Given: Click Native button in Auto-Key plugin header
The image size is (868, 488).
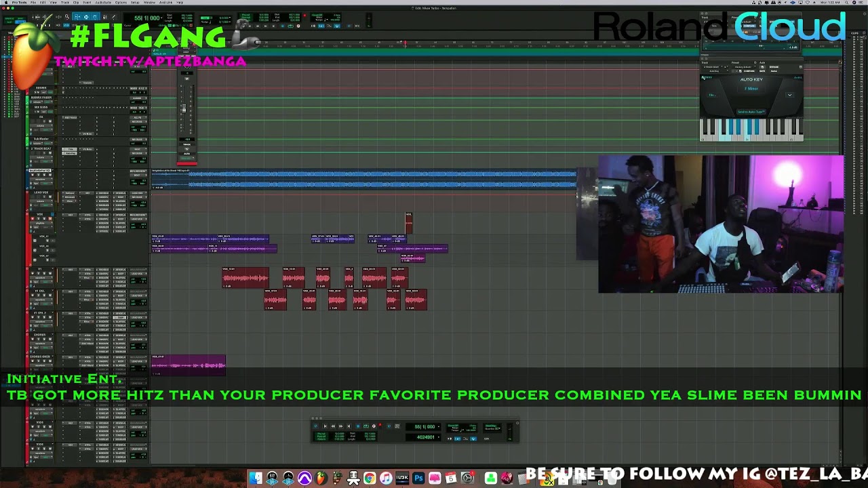Looking at the screenshot, I should (774, 71).
